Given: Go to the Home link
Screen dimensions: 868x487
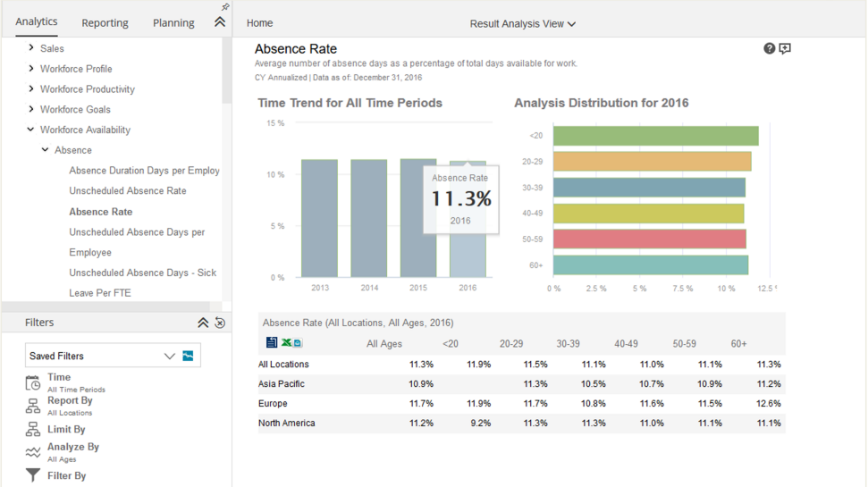Looking at the screenshot, I should [259, 22].
